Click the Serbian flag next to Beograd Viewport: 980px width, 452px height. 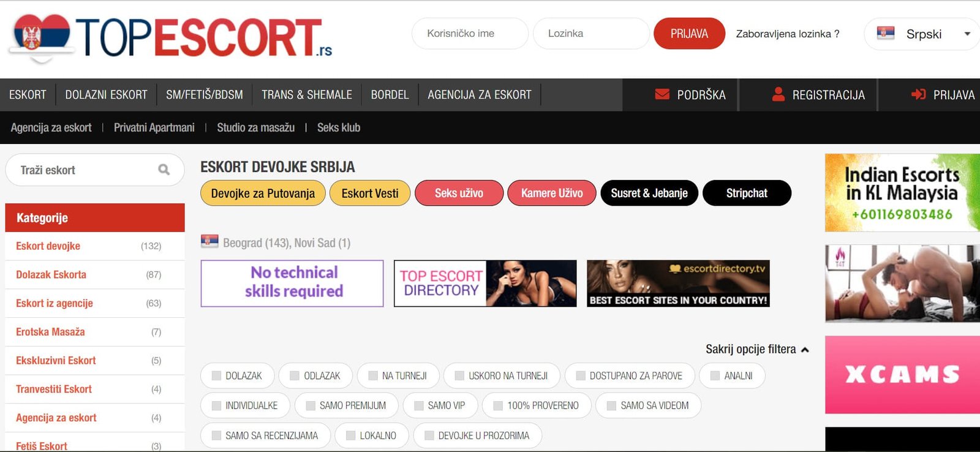[209, 241]
